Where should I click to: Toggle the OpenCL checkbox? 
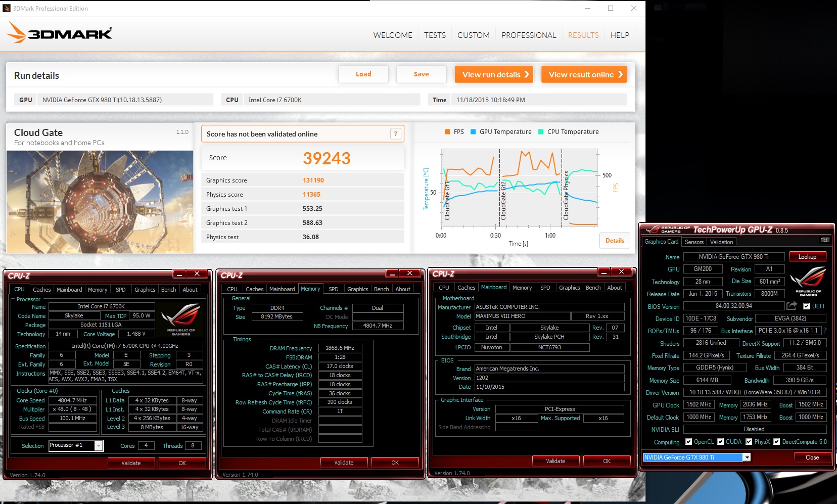(x=688, y=442)
